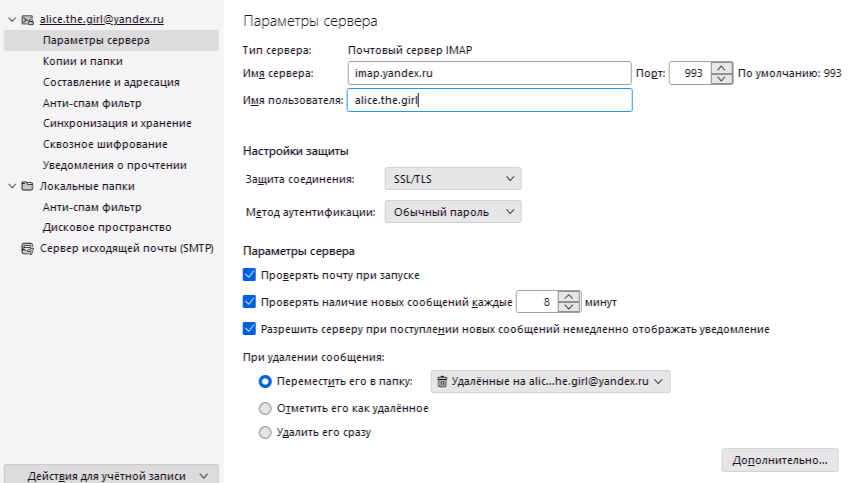Screen dimensions: 854x483
Task: Click the Дополнительно button
Action: (x=779, y=460)
